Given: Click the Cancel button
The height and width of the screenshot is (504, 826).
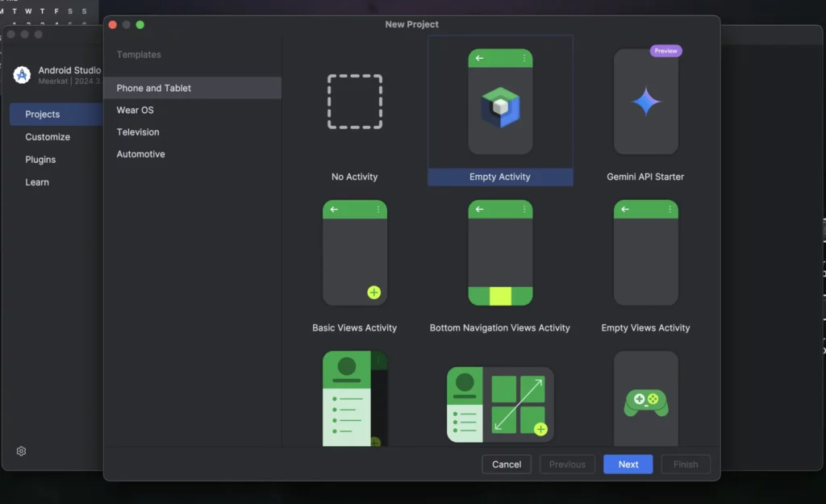Looking at the screenshot, I should 507,464.
